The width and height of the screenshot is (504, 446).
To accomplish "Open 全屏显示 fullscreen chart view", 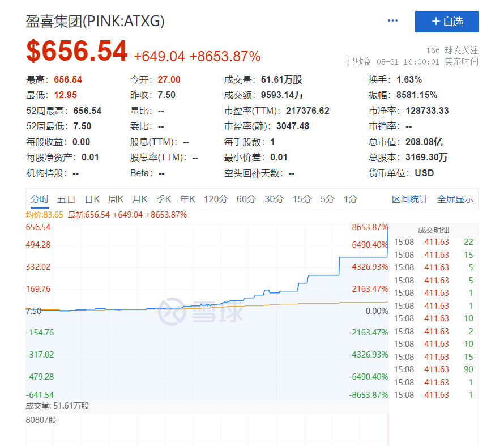I will (455, 199).
